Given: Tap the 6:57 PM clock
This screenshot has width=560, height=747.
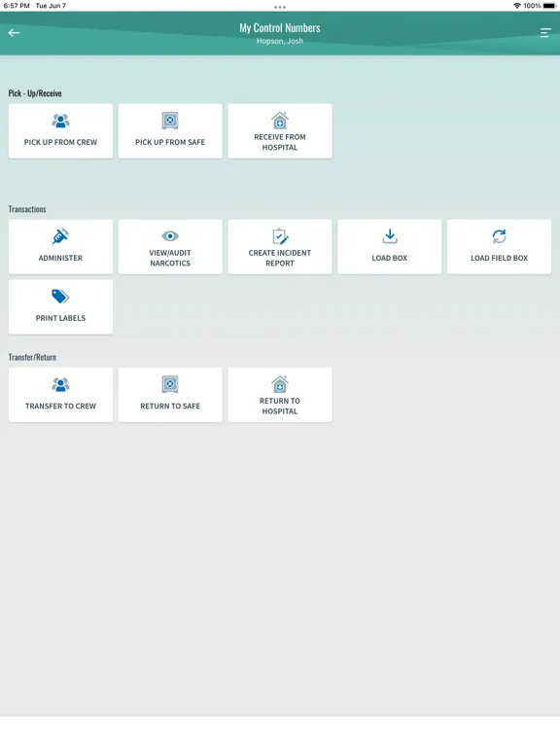Looking at the screenshot, I should point(17,6).
